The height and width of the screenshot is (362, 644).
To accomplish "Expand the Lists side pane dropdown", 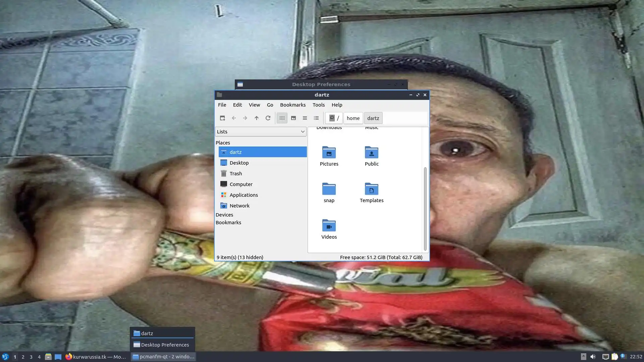I will tap(261, 132).
